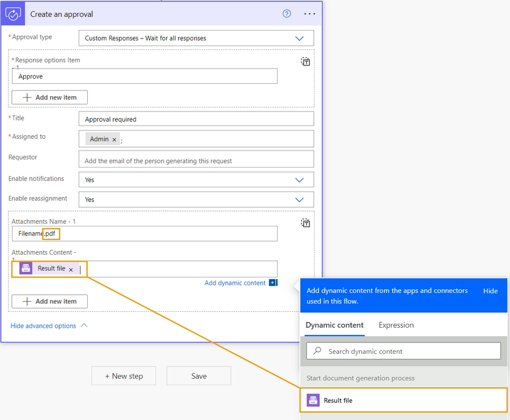Image resolution: width=510 pixels, height=420 pixels.
Task: Open help for Create an approval
Action: tap(287, 14)
